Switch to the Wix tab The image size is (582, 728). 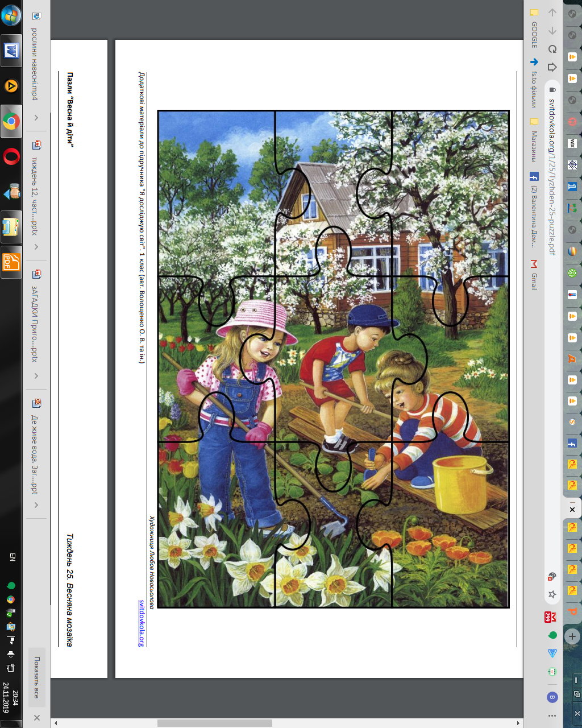(x=572, y=143)
